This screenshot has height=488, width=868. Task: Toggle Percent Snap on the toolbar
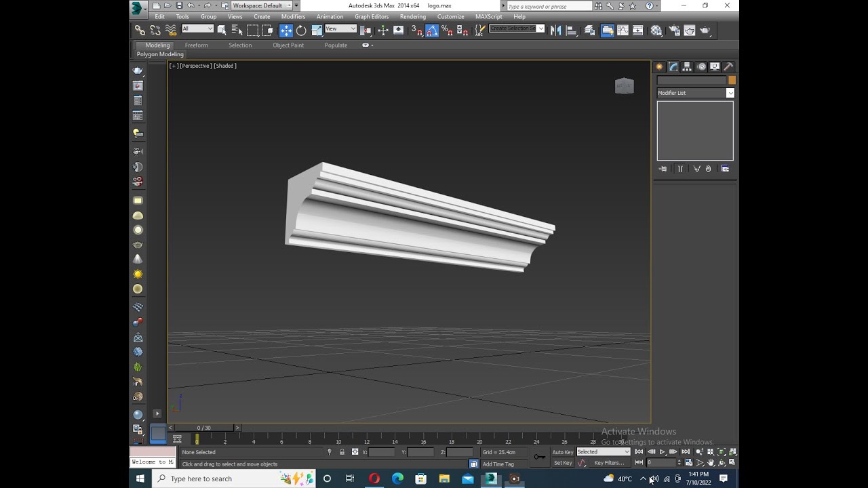pyautogui.click(x=447, y=30)
